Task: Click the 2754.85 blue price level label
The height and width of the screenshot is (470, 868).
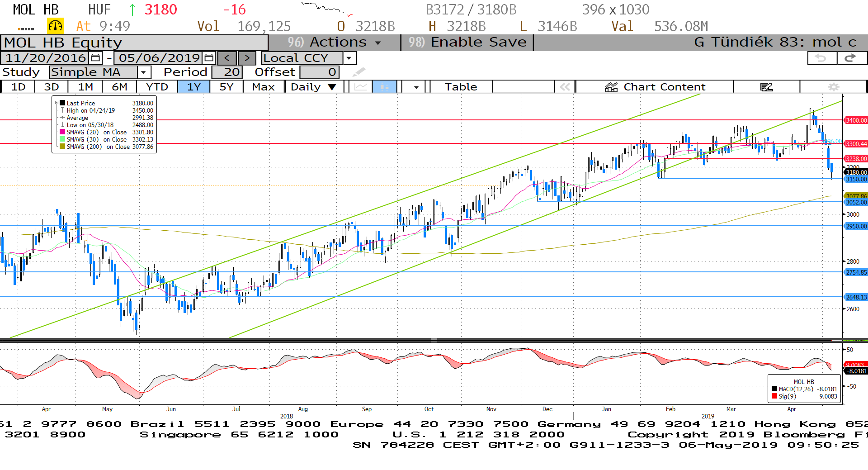Action: point(856,272)
